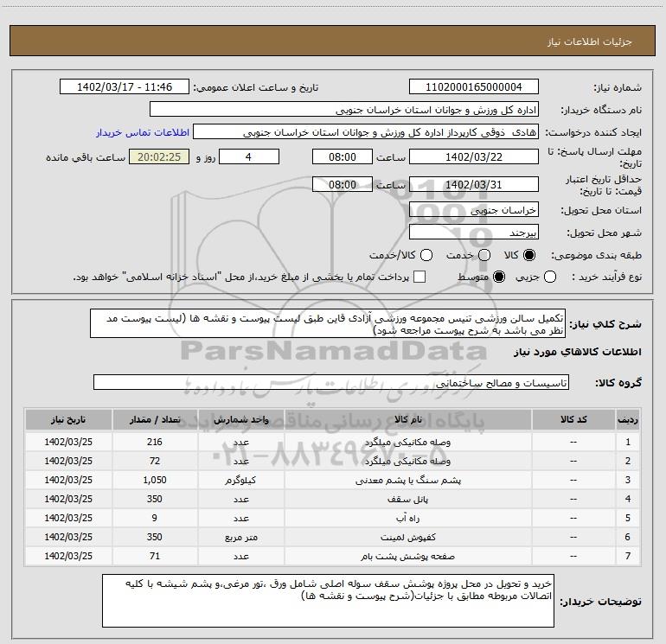
Task: Click the goods group field تاسیسات و مصالح ساختمانی
Action: (331, 382)
